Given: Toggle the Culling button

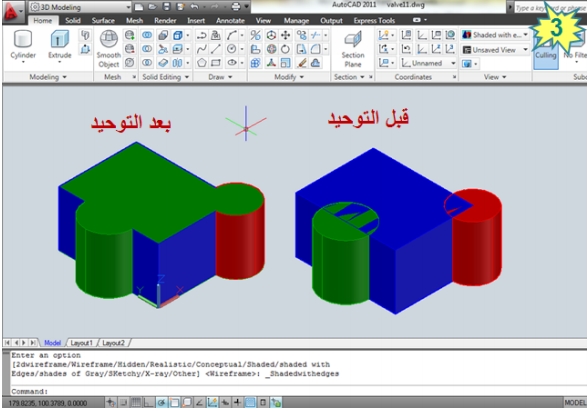Looking at the screenshot, I should [x=546, y=51].
